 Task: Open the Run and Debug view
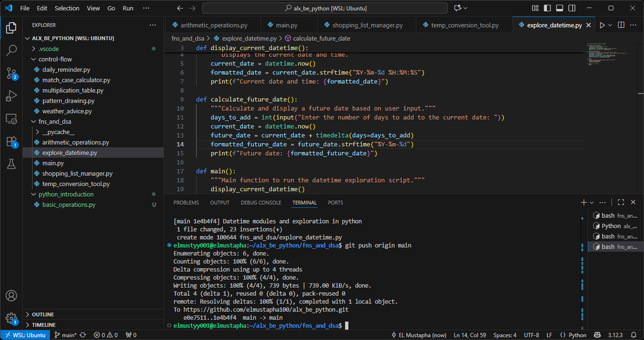coord(11,96)
